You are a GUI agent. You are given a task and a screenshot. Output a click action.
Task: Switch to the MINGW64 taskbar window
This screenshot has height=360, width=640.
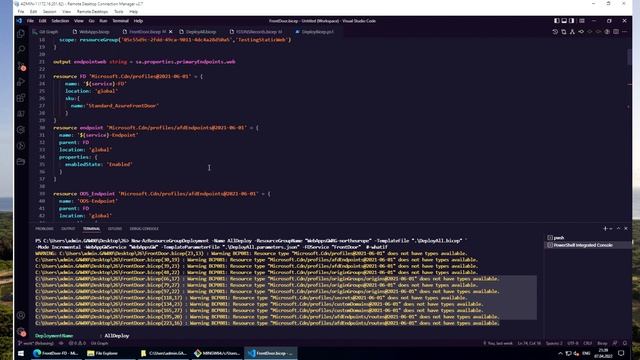[217, 353]
